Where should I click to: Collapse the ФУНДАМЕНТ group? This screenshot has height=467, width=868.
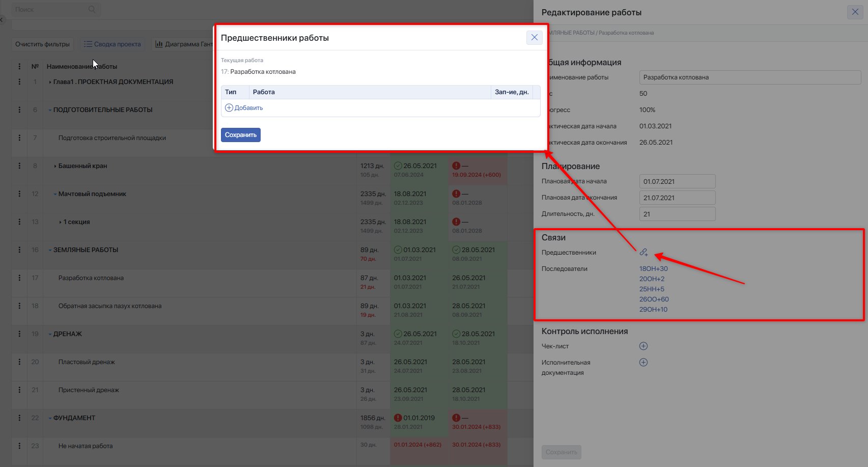(50, 418)
